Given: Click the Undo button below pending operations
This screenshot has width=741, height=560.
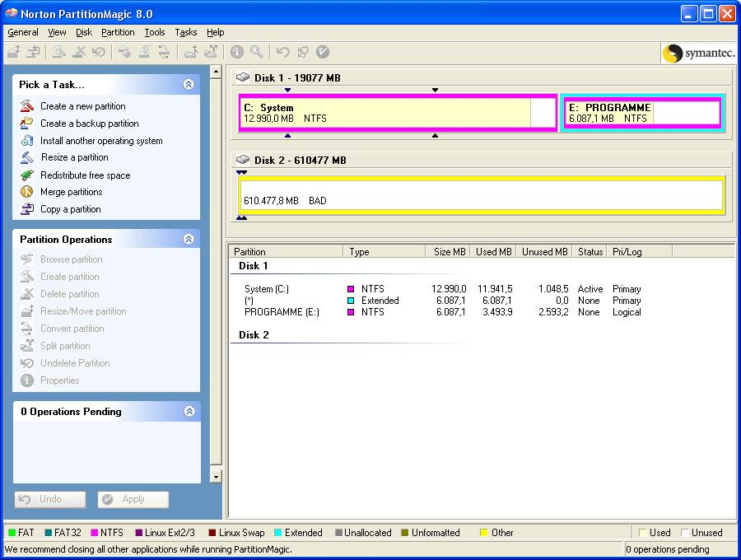Looking at the screenshot, I should click(x=50, y=500).
